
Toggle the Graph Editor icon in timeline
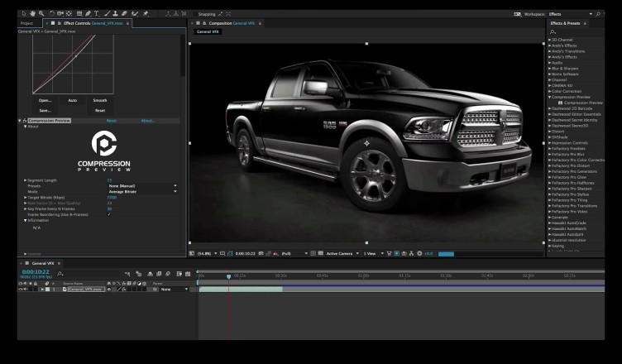click(188, 274)
